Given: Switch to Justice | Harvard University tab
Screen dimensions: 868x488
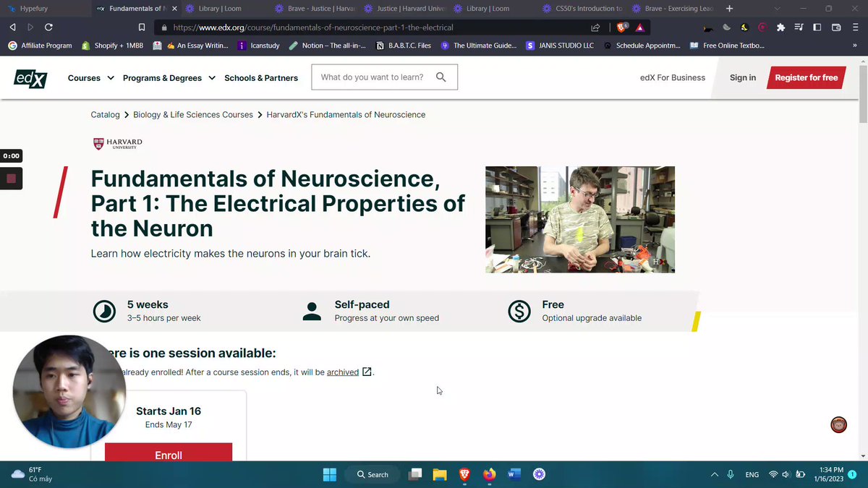Looking at the screenshot, I should tap(405, 9).
